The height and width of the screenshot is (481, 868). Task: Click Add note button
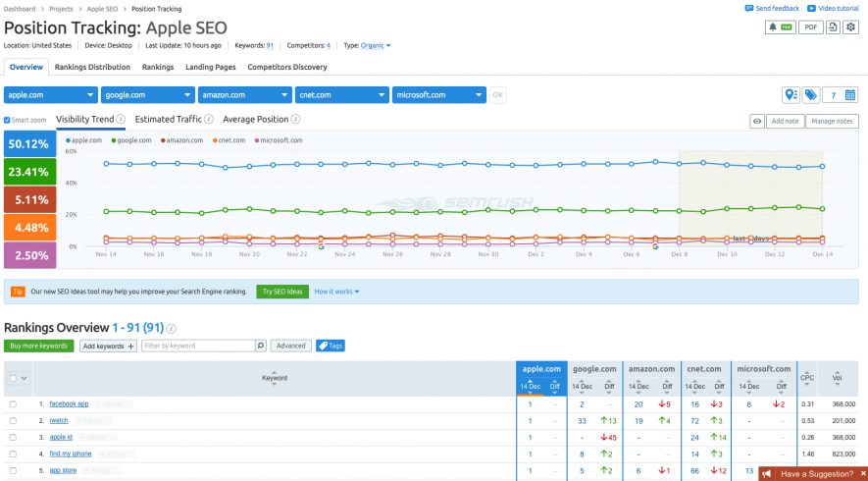pyautogui.click(x=785, y=121)
